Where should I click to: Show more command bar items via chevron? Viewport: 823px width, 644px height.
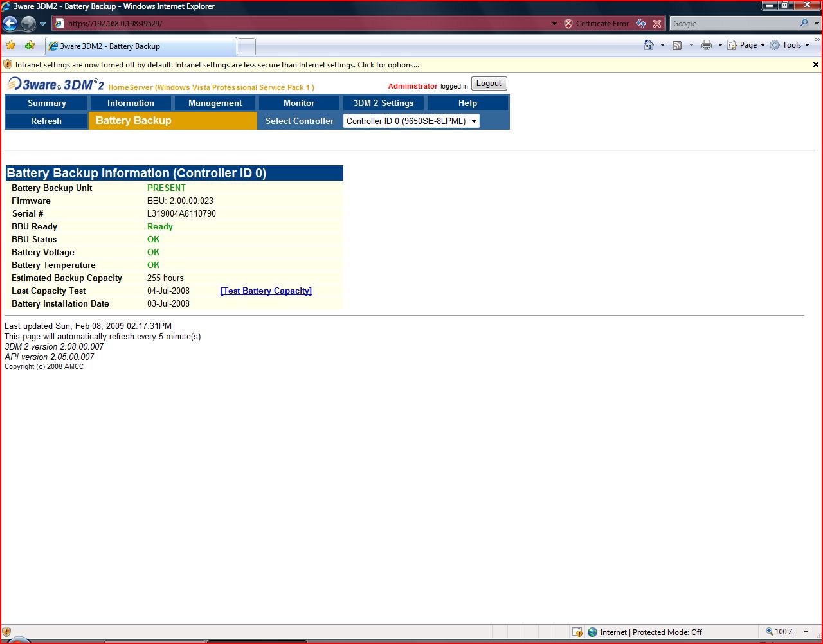[x=817, y=40]
